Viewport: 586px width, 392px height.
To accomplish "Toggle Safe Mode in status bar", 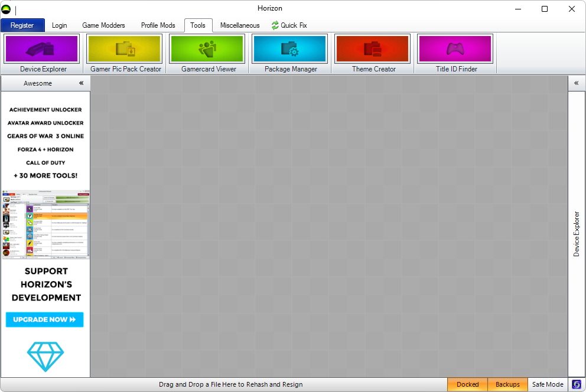I will tap(548, 385).
